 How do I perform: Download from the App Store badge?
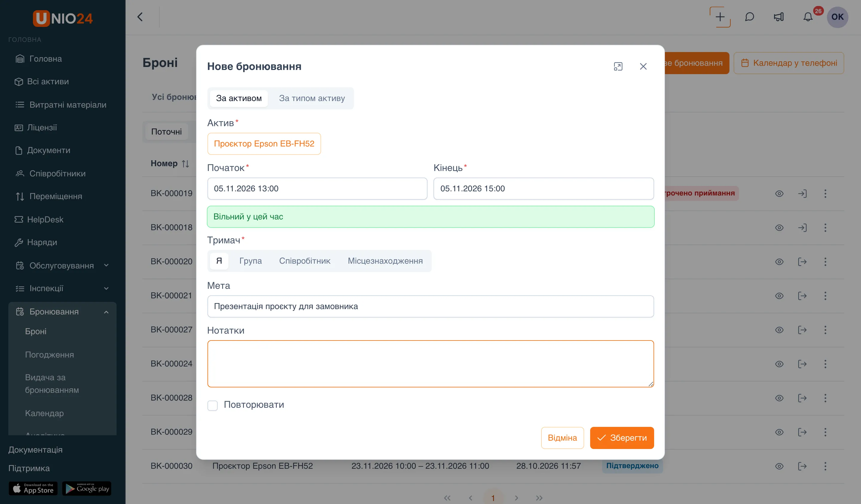coord(33,488)
